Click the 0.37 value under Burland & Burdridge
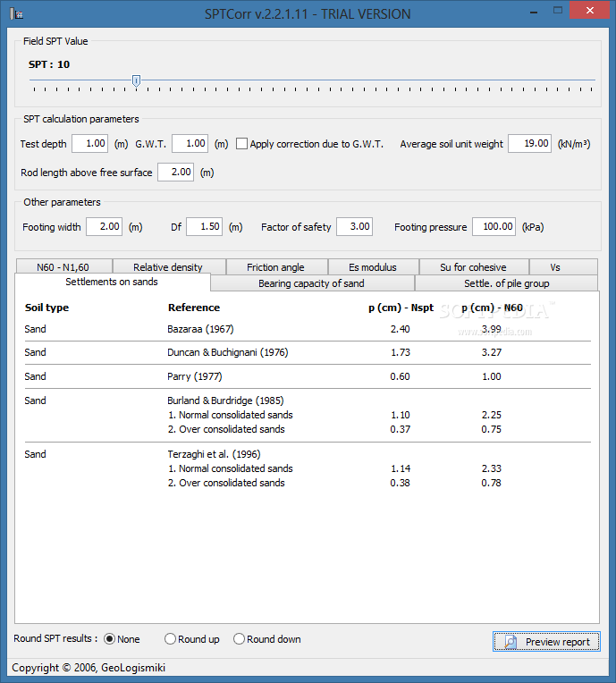The height and width of the screenshot is (683, 616). (x=400, y=429)
